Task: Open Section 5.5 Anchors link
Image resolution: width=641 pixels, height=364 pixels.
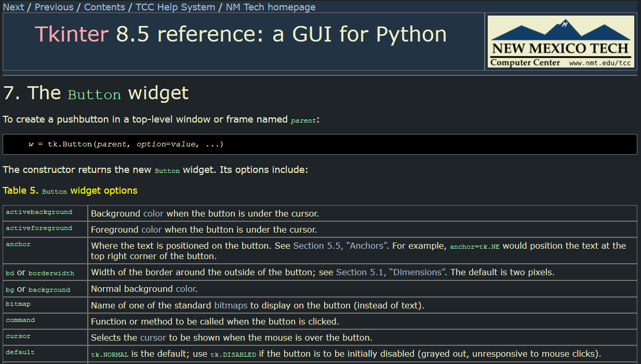Action: [341, 246]
